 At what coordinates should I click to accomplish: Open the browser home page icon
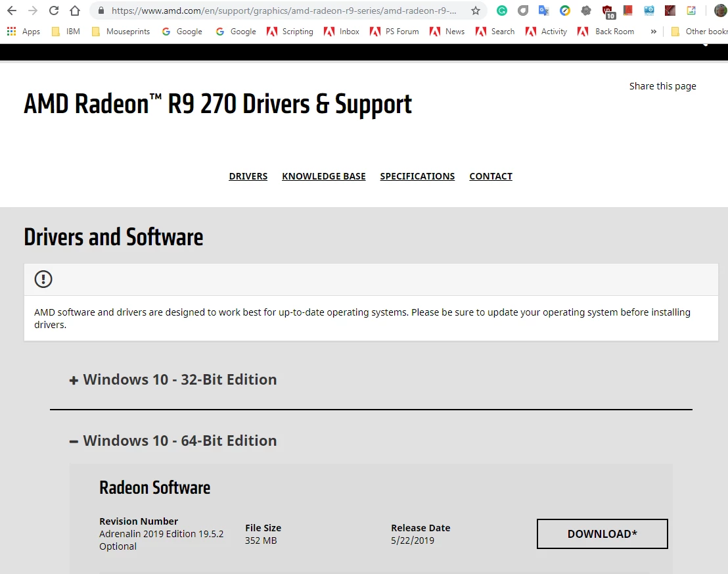75,11
